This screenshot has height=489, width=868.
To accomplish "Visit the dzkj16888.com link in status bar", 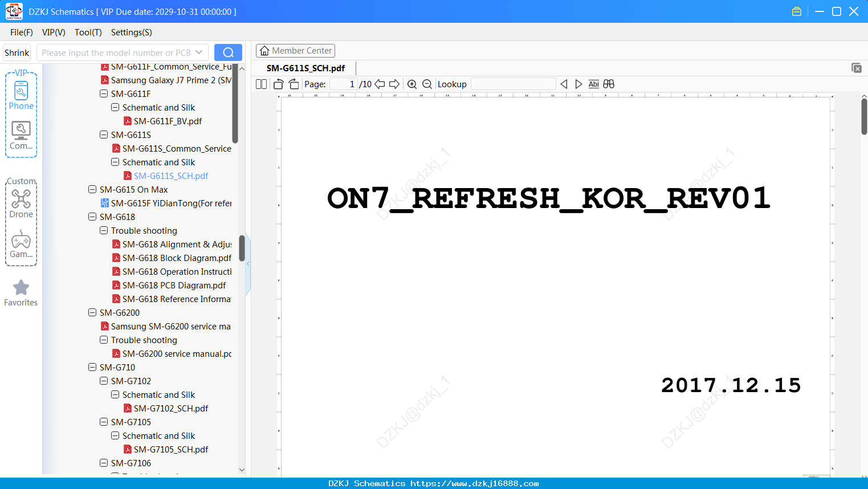I will (x=474, y=483).
